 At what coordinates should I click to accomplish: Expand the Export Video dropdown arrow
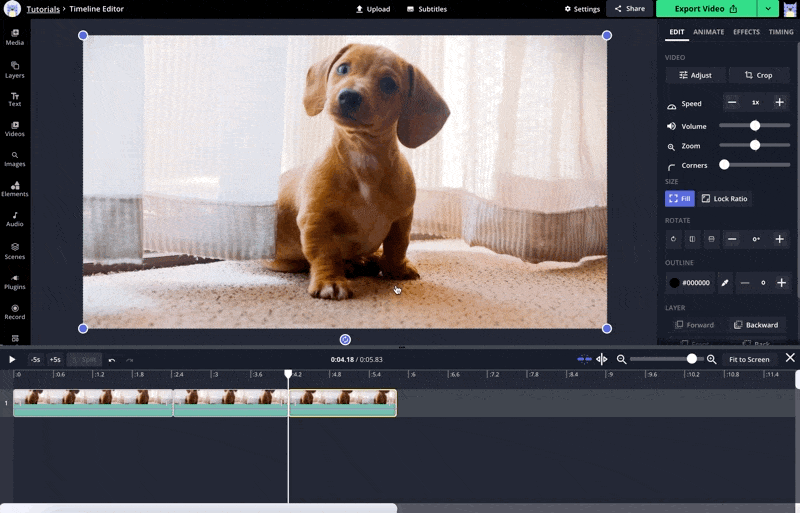(767, 9)
